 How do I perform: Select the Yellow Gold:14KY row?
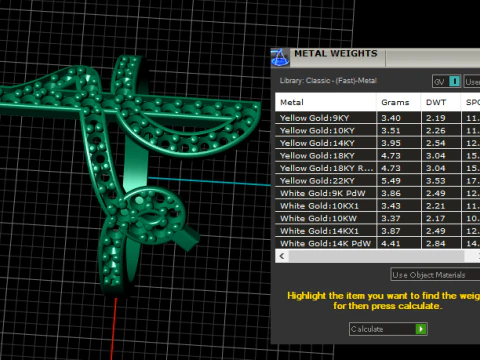coord(377,143)
